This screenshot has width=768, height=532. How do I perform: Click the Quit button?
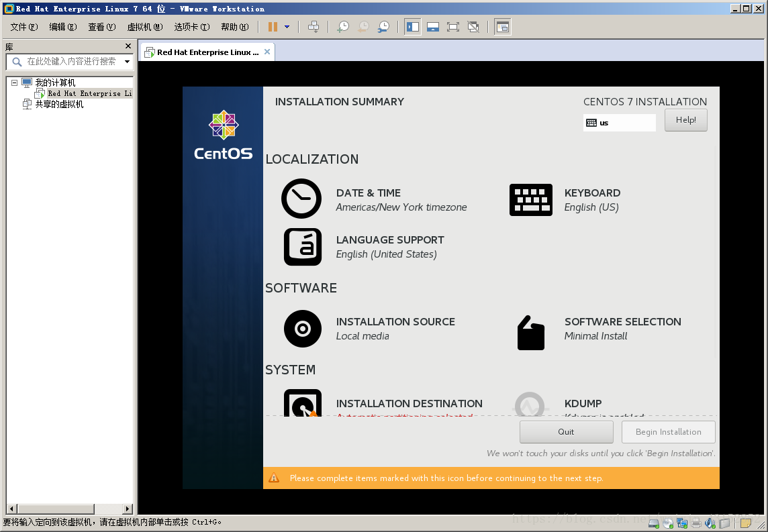[566, 431]
